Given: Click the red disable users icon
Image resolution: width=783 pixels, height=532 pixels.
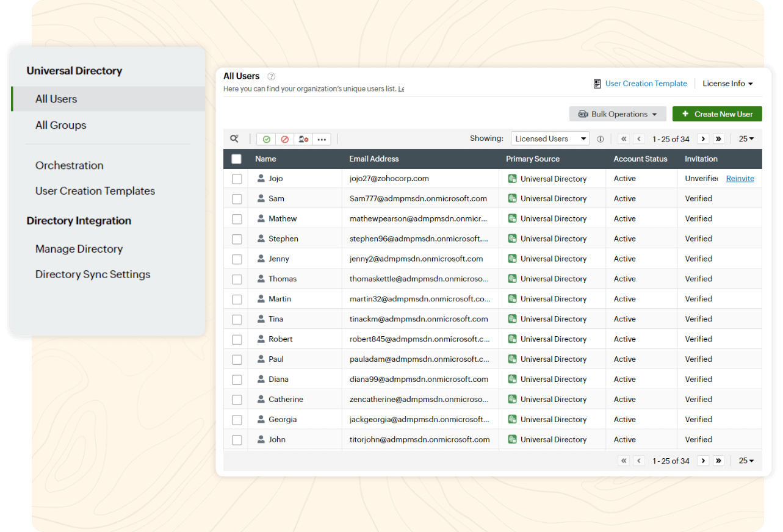Looking at the screenshot, I should [x=284, y=138].
